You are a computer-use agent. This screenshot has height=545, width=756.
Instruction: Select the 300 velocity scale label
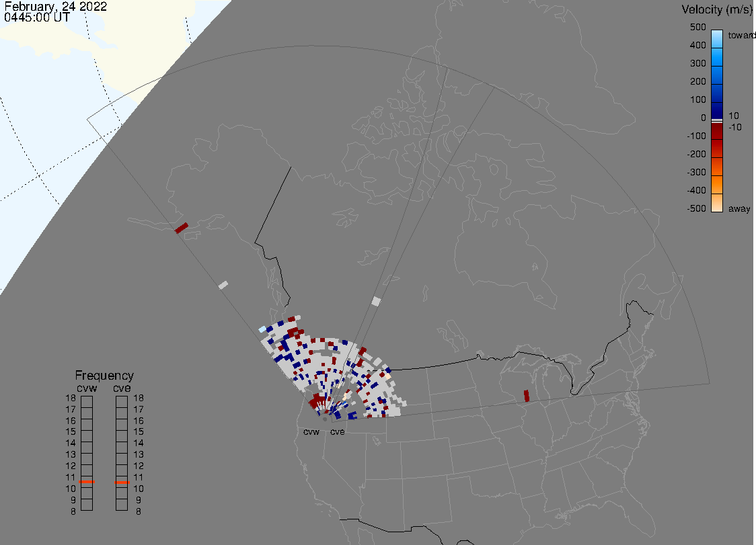point(697,64)
